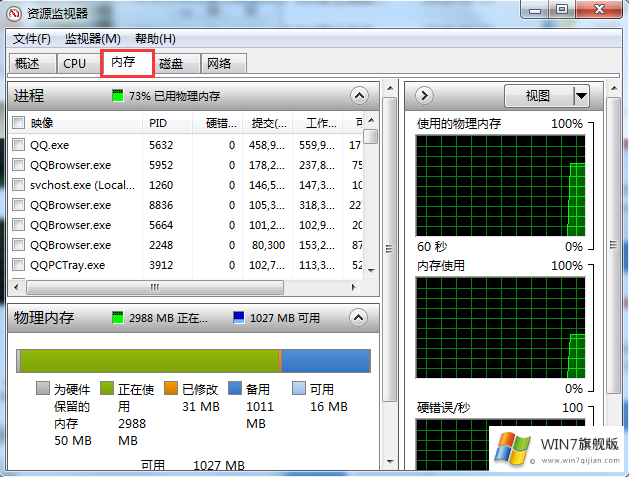629x477 pixels.
Task: Sort by the 映像 column header
Action: pos(75,123)
